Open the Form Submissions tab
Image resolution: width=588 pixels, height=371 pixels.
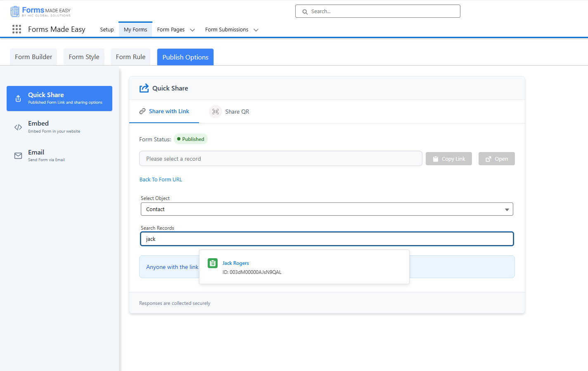pyautogui.click(x=227, y=29)
